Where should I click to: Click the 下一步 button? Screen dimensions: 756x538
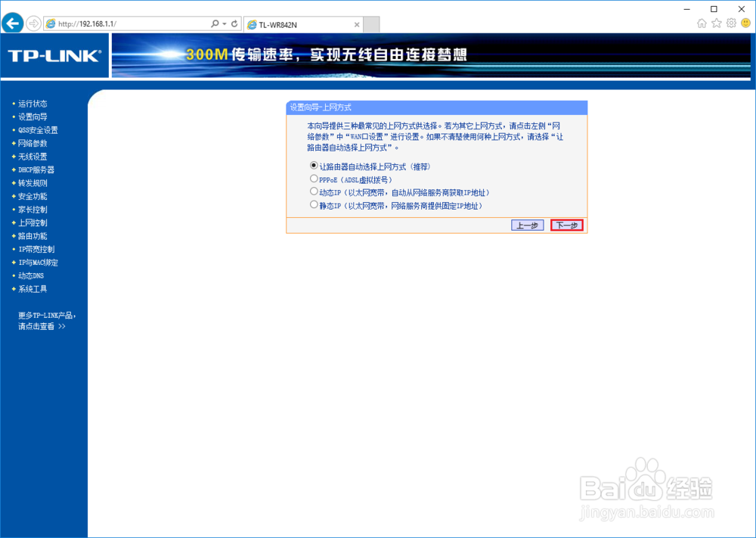pyautogui.click(x=567, y=225)
